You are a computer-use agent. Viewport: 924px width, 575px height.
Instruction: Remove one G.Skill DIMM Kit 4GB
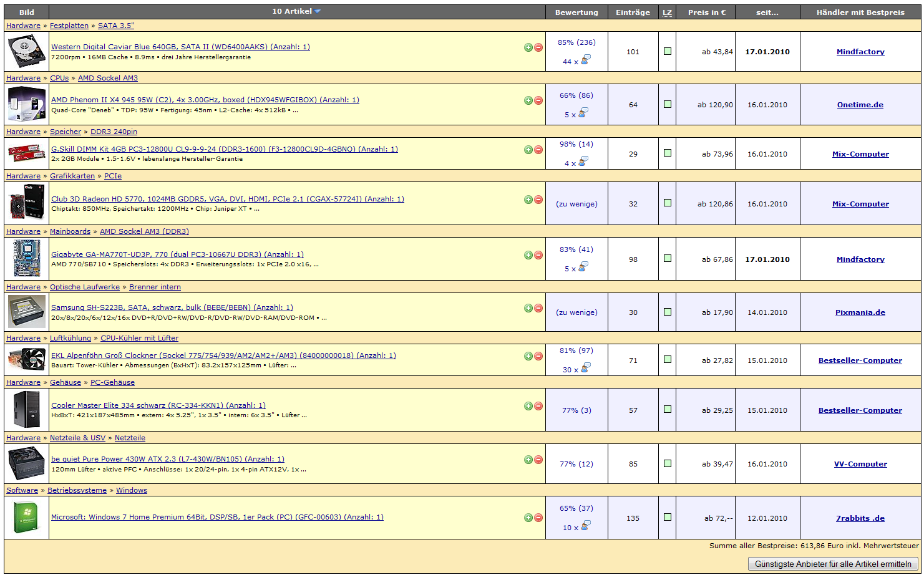point(538,150)
